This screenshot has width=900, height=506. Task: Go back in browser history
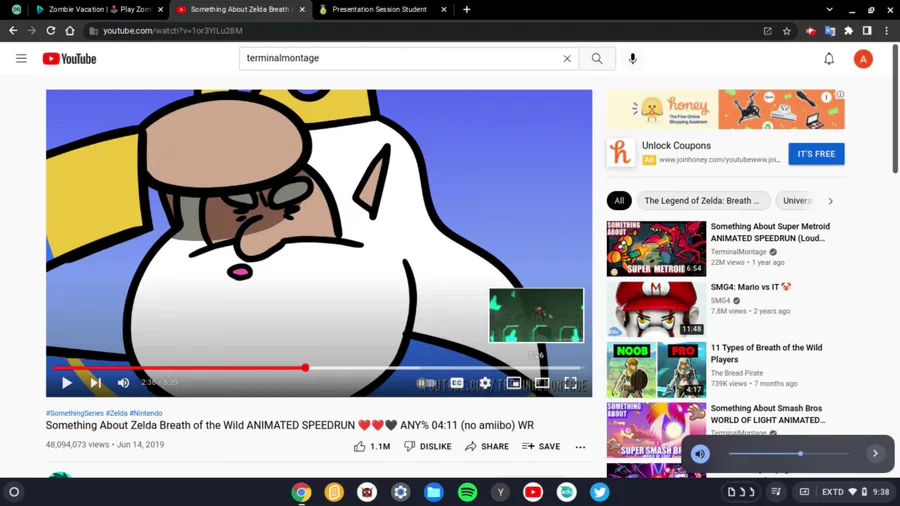[x=13, y=31]
